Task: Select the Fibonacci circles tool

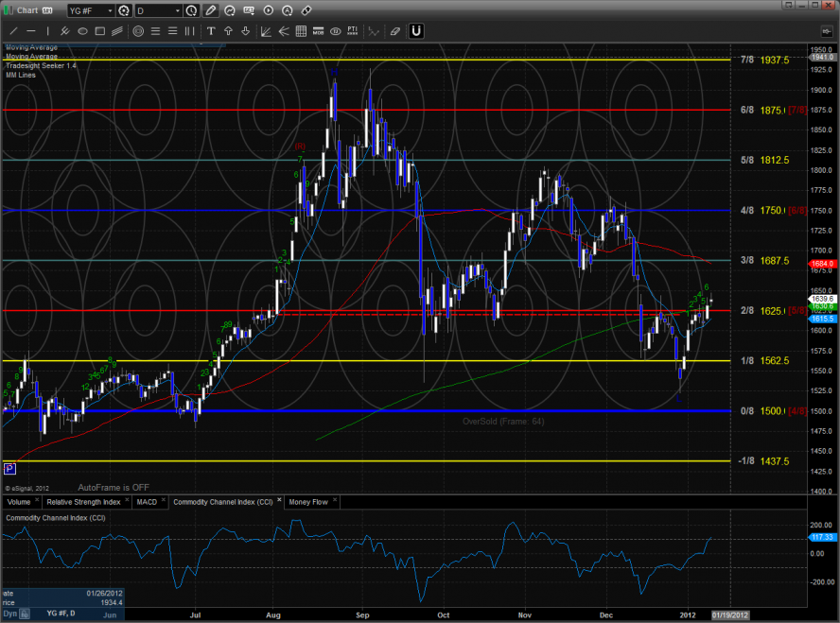Action: [138, 31]
